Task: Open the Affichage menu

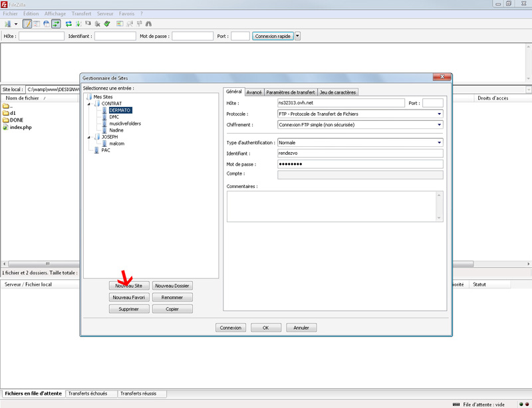Action: click(x=55, y=13)
